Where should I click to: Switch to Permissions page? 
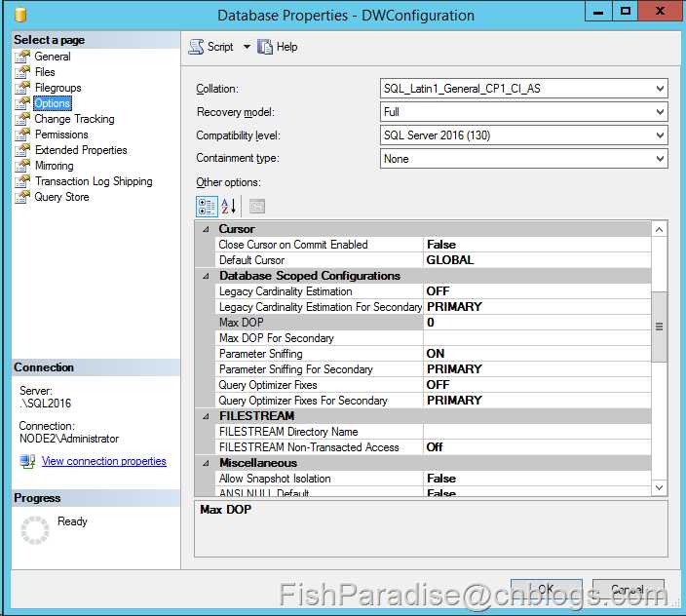tap(61, 135)
